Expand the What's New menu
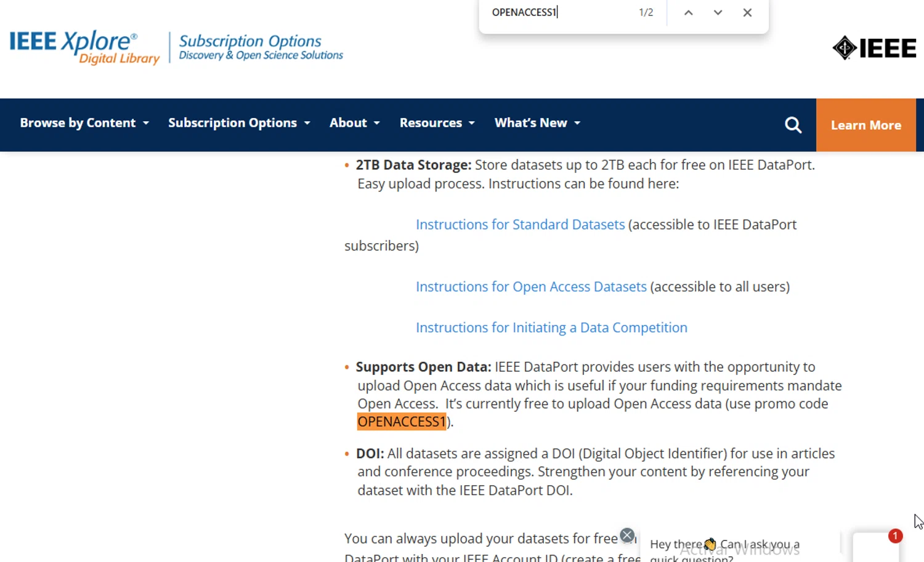Screen dimensions: 924x562 [537, 123]
